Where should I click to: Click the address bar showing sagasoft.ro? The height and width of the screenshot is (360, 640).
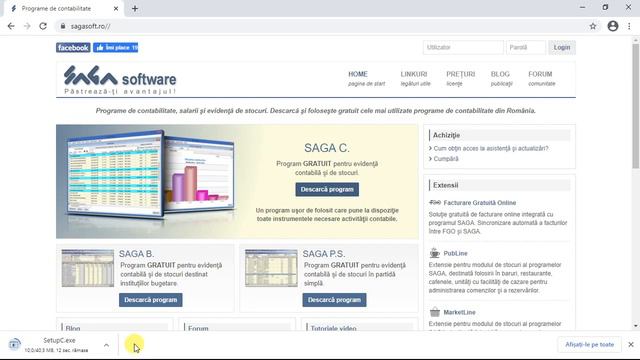(x=322, y=26)
